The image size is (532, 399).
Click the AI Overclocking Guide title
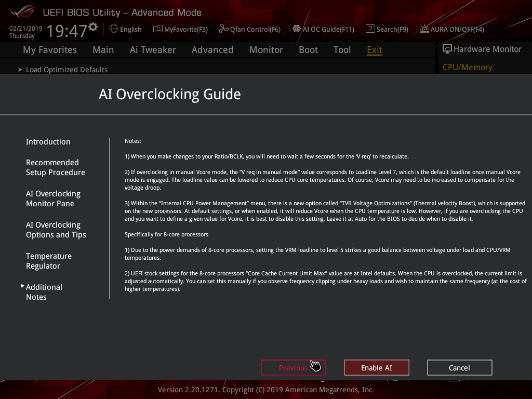pos(170,95)
